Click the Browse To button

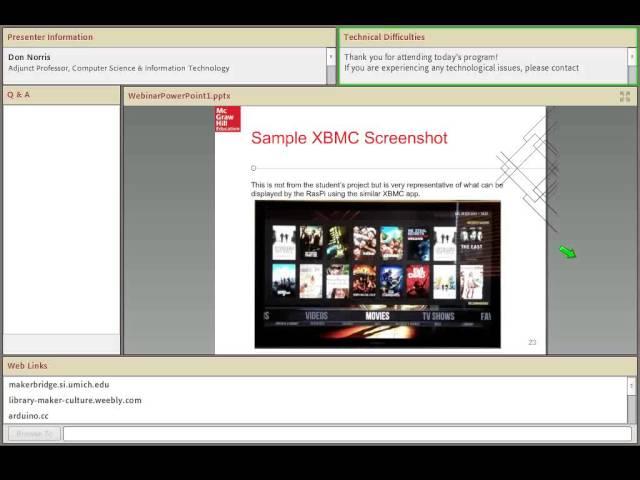[x=35, y=433]
